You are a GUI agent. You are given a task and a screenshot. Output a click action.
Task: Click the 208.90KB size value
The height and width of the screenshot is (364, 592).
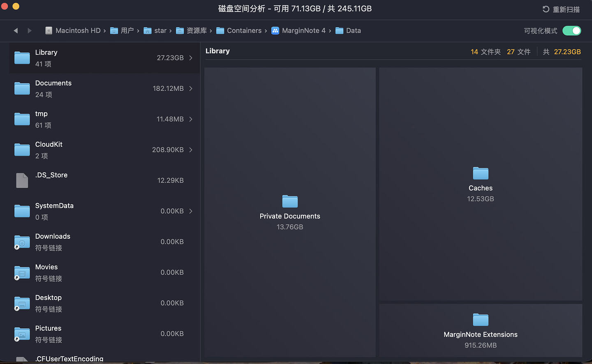click(x=168, y=150)
